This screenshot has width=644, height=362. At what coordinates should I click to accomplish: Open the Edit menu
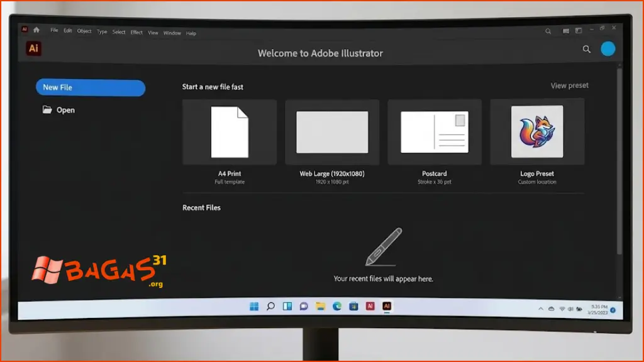tap(67, 31)
